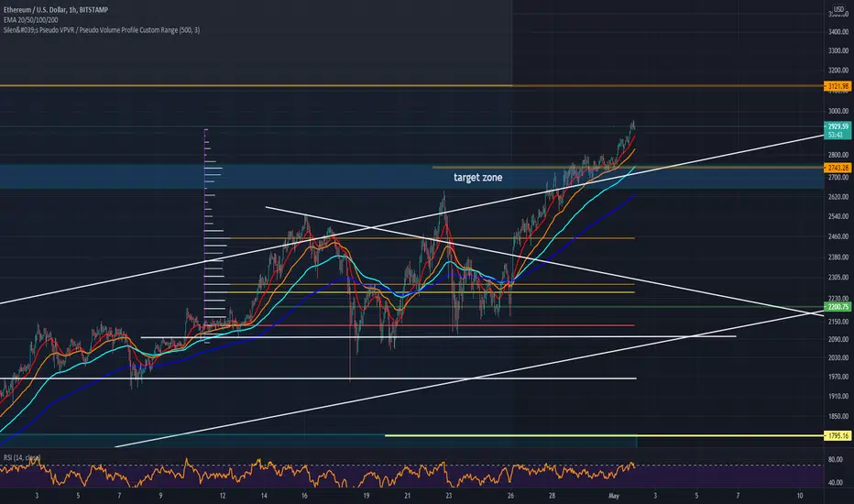Click the current price label 2929.59
The height and width of the screenshot is (504, 854).
point(838,126)
